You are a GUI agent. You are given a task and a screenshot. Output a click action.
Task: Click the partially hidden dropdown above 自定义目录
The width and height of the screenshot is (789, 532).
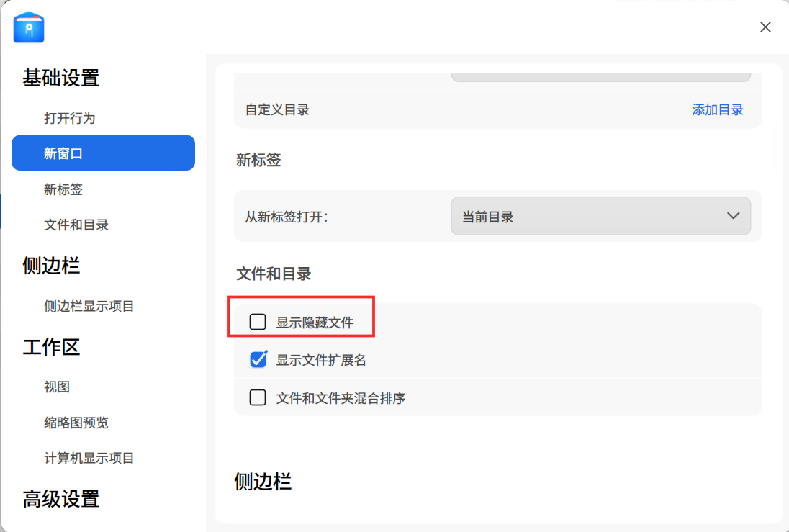(x=600, y=76)
